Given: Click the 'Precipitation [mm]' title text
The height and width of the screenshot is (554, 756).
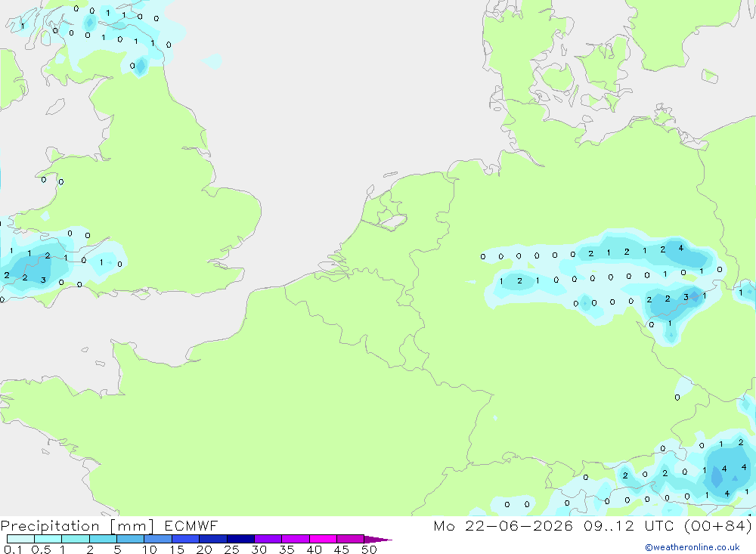Looking at the screenshot, I should [77, 525].
